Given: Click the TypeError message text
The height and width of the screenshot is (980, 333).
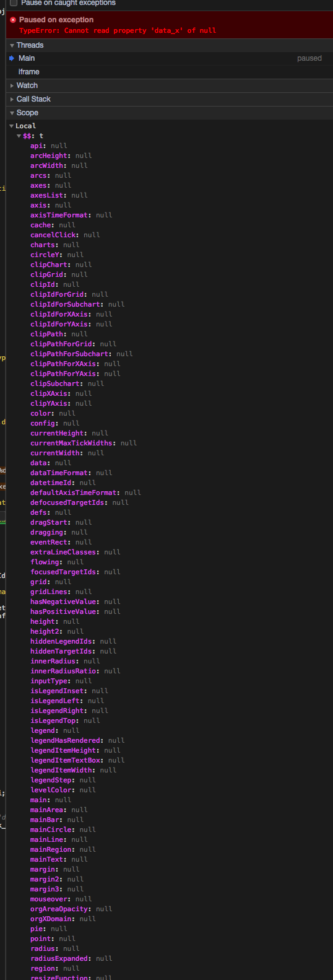Looking at the screenshot, I should [118, 30].
